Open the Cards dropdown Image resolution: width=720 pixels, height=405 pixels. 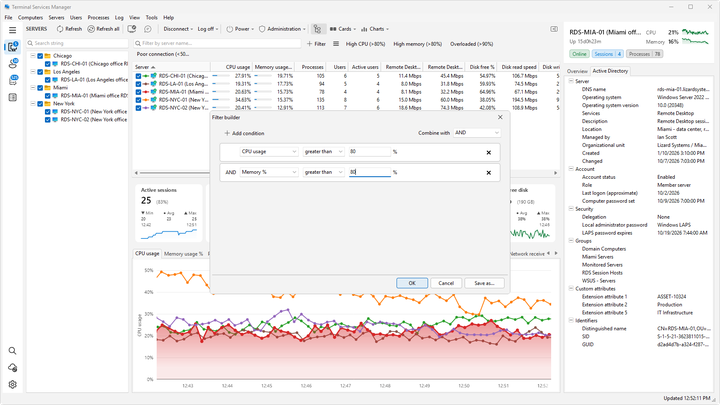(343, 29)
